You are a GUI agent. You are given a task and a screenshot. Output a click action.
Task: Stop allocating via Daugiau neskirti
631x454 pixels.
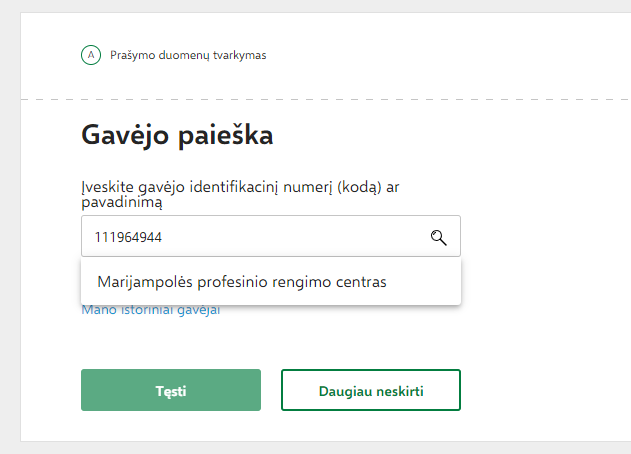click(x=371, y=390)
